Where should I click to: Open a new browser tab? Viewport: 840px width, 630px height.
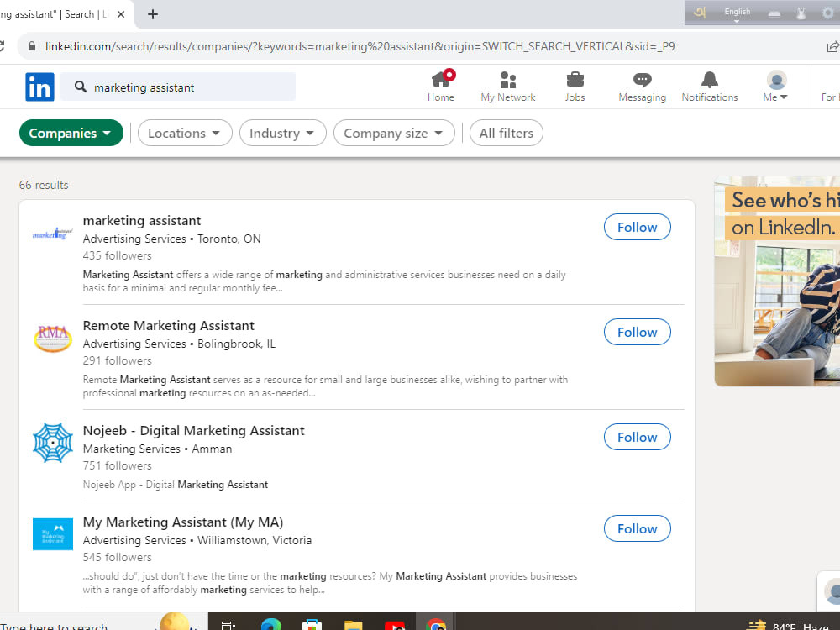tap(153, 14)
